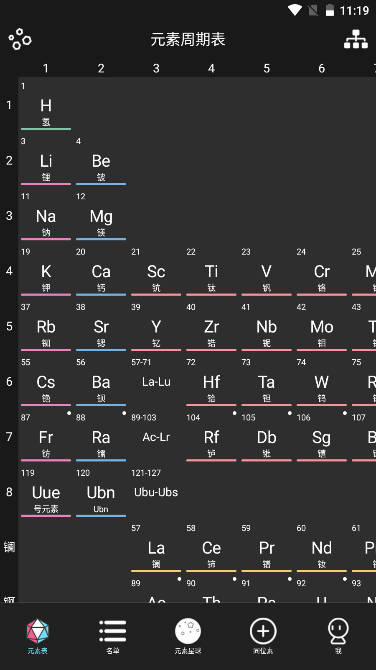Tap group column header 3

156,68
